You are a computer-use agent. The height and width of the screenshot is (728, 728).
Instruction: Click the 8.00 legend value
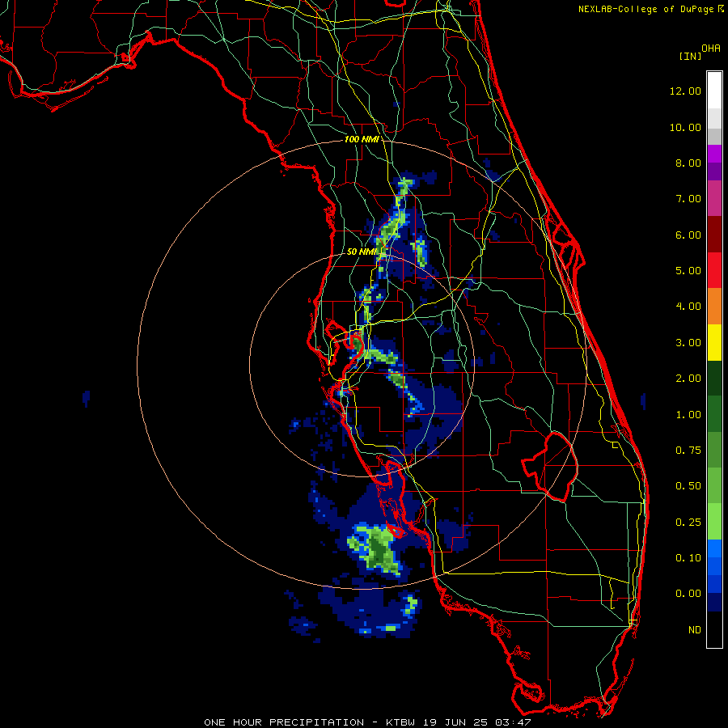pyautogui.click(x=688, y=163)
